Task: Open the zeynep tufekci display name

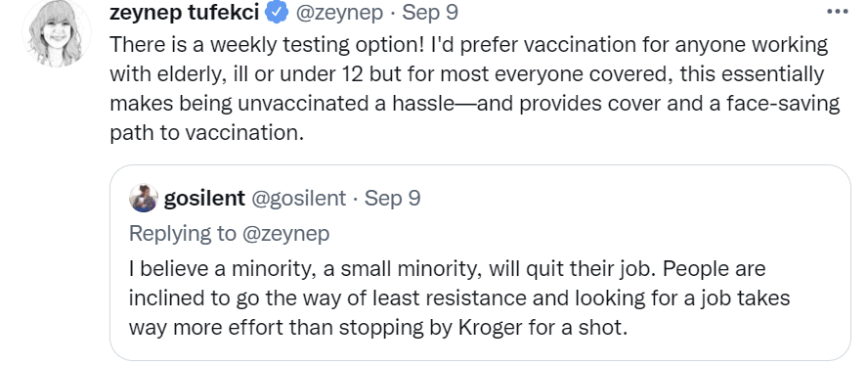Action: click(185, 12)
